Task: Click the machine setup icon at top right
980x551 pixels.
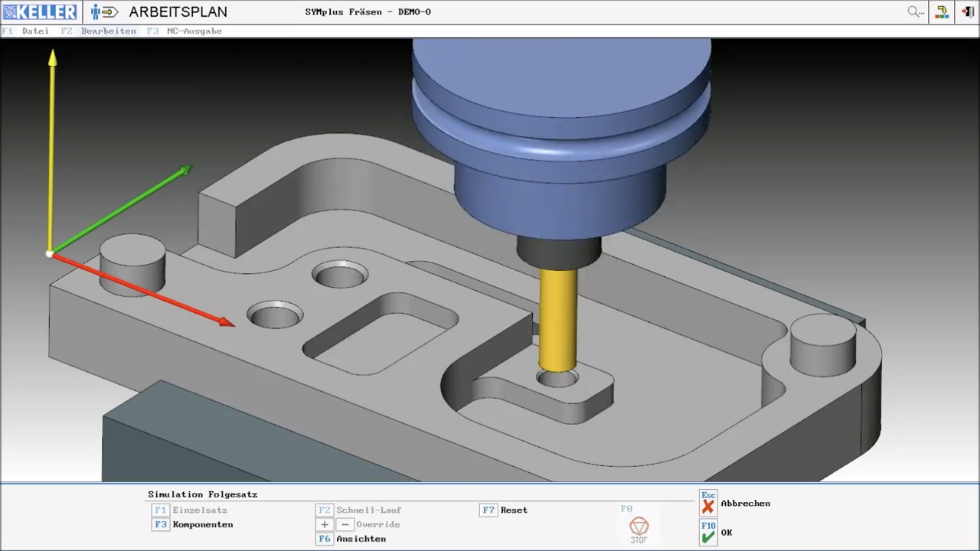Action: (x=941, y=12)
